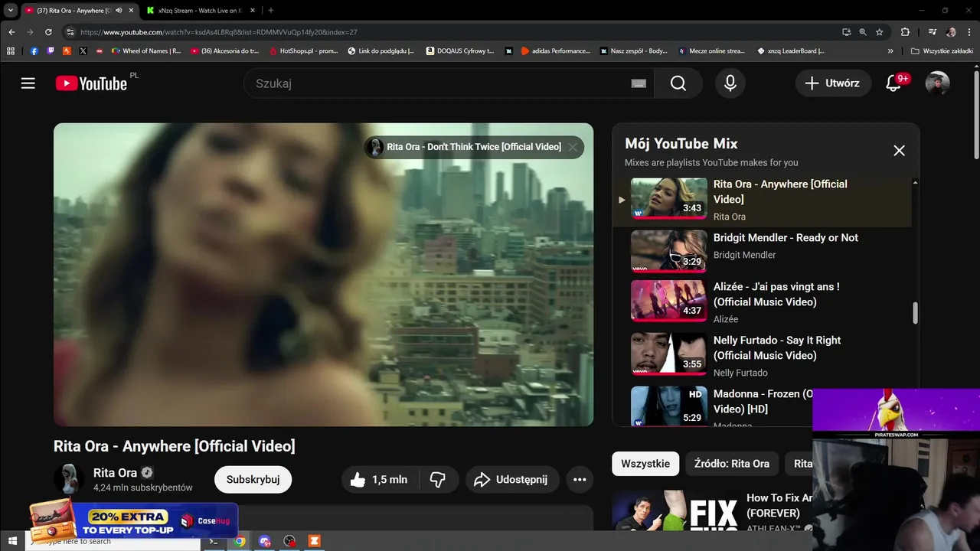Screen dimensions: 980x551
Task: Go back in Chrome
Action: tap(11, 32)
